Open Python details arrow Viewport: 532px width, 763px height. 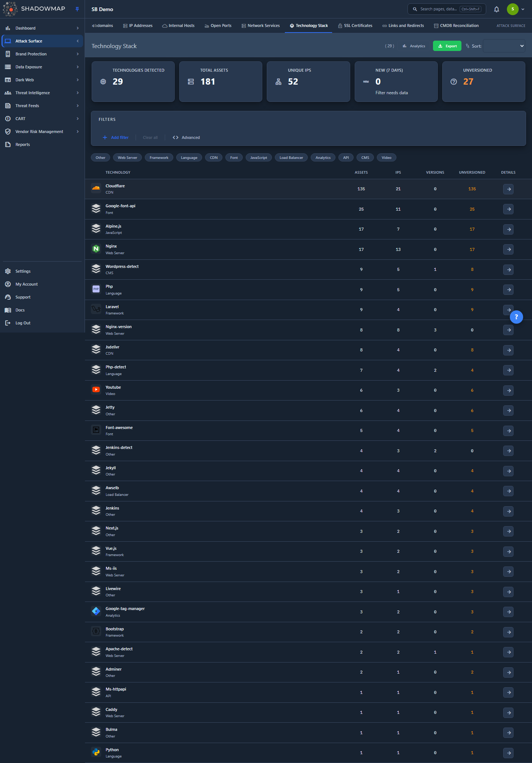tap(508, 753)
